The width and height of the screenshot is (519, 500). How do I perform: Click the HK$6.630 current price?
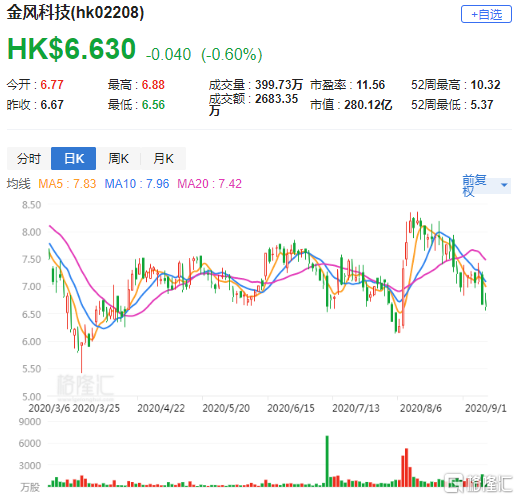[71, 49]
